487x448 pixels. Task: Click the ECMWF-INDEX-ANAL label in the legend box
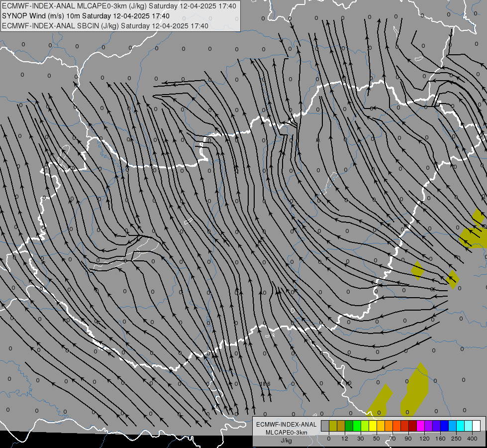(287, 425)
